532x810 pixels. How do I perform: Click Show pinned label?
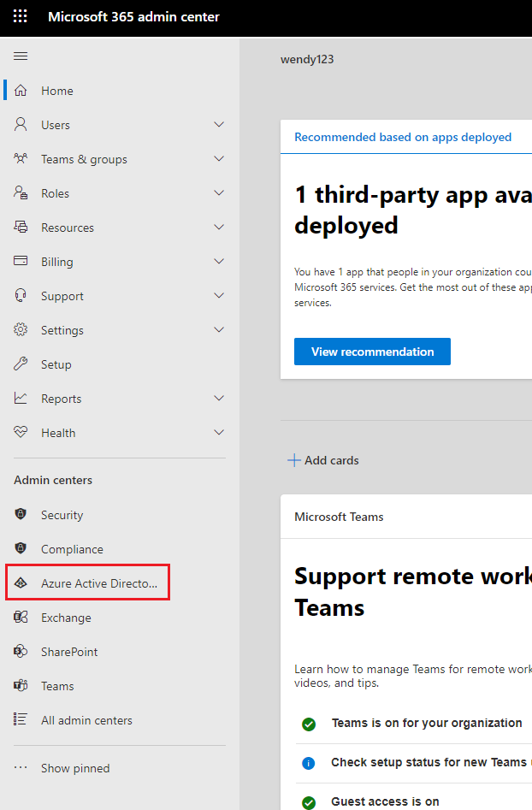tap(75, 768)
